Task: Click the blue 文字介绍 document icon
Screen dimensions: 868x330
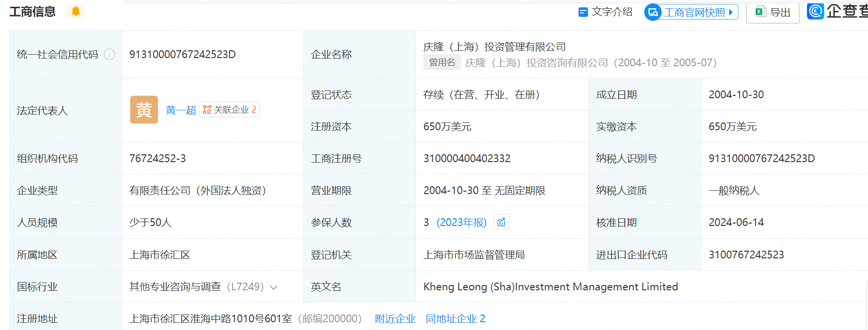Action: [583, 12]
